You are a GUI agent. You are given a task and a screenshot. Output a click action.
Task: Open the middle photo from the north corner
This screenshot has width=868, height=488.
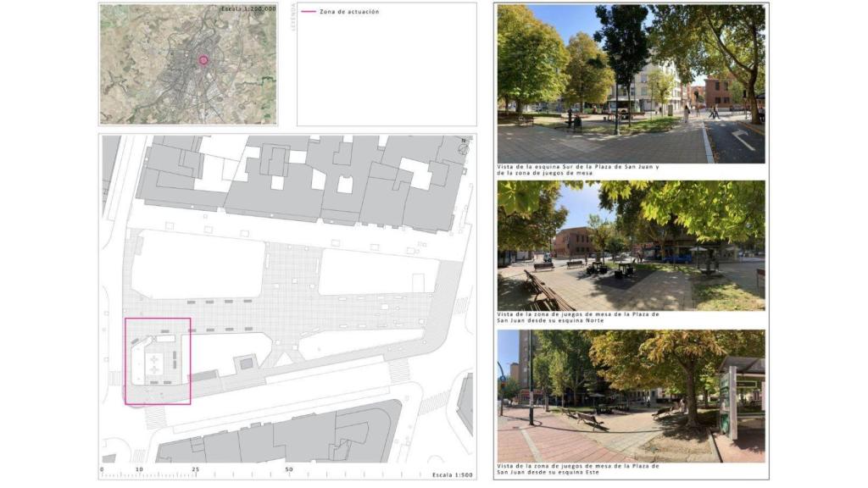coord(631,245)
